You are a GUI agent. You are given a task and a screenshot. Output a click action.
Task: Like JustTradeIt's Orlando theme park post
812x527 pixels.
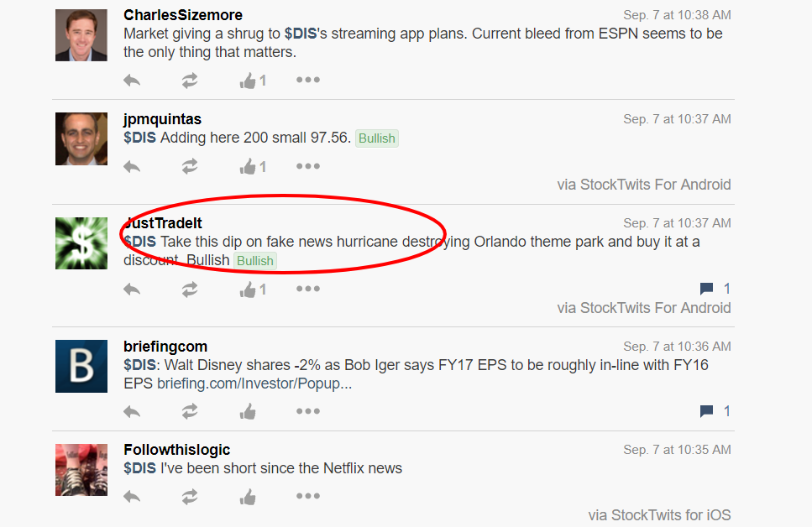tap(248, 290)
